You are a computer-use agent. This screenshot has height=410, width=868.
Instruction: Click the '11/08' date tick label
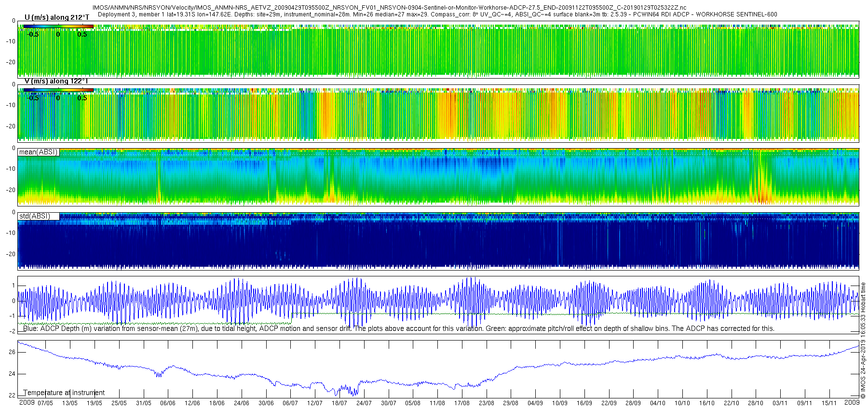click(437, 403)
